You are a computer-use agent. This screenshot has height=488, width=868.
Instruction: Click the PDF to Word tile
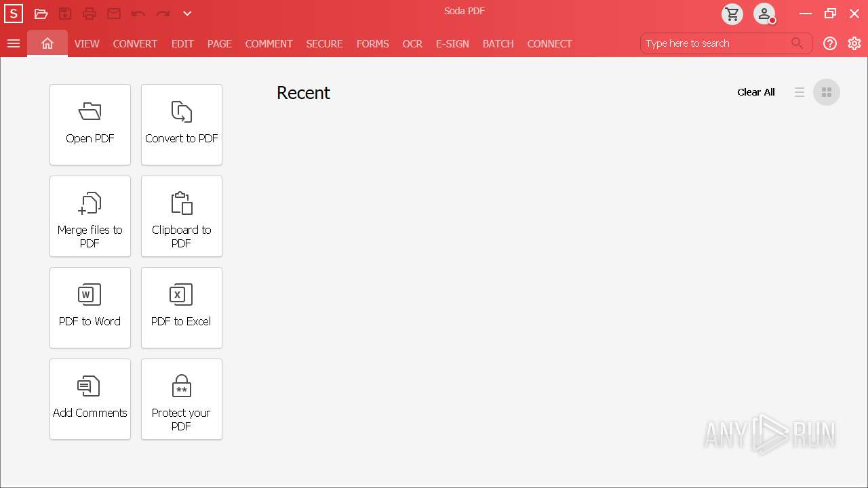(90, 308)
